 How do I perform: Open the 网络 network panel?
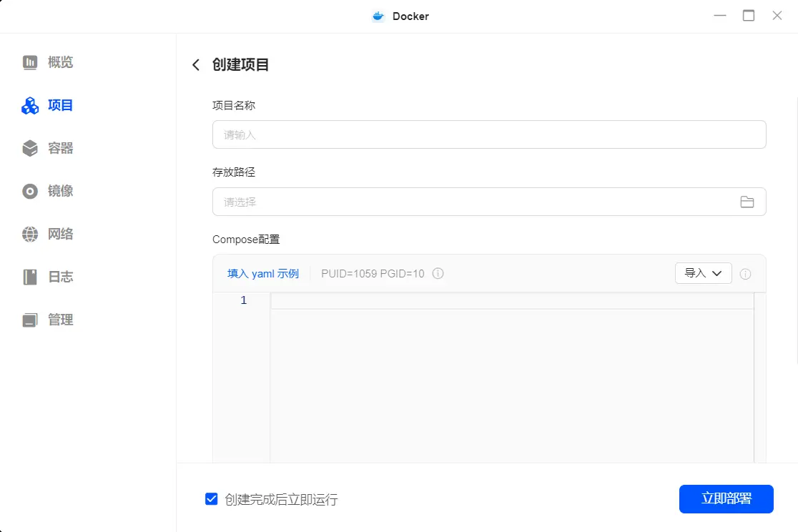[x=46, y=234]
